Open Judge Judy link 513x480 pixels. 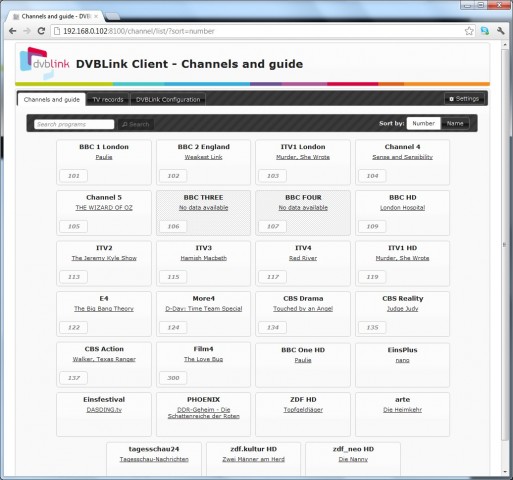click(402, 309)
